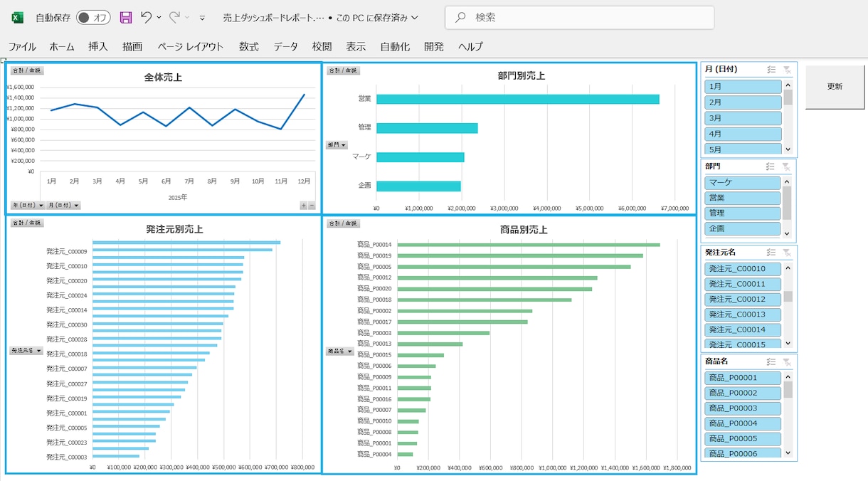Enable multi-select in the 商品名 slicer
The image size is (868, 481).
point(771,361)
